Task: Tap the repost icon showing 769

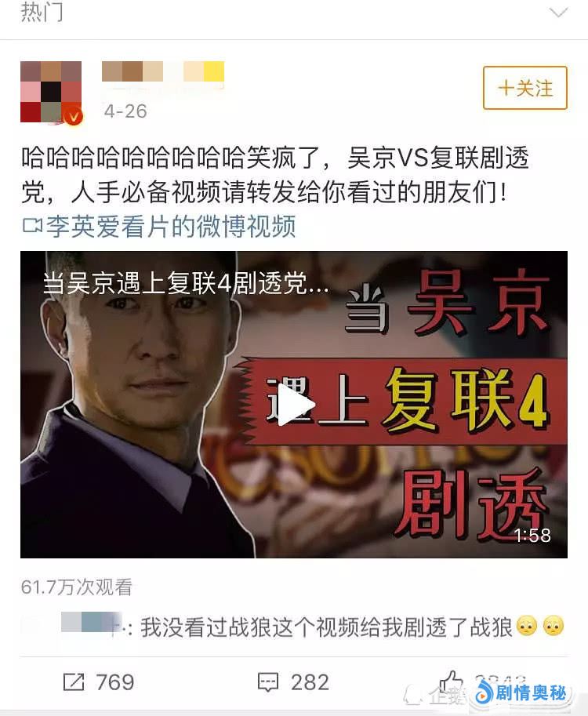Action: pyautogui.click(x=74, y=682)
